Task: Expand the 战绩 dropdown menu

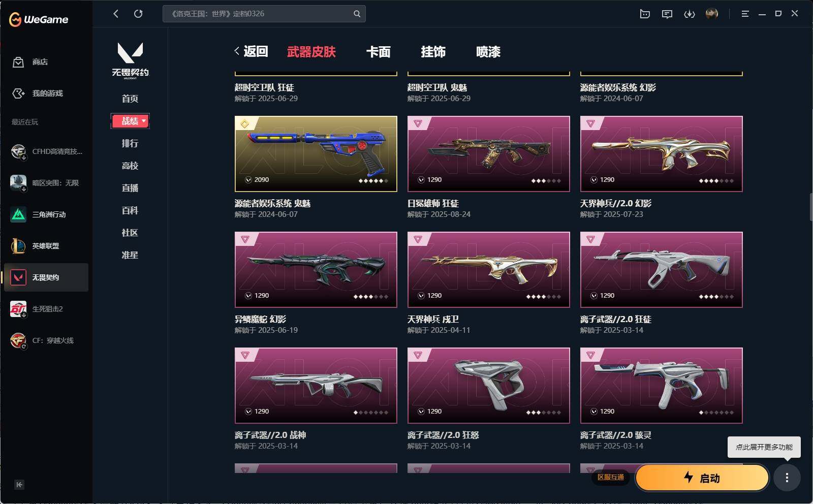Action: 130,121
